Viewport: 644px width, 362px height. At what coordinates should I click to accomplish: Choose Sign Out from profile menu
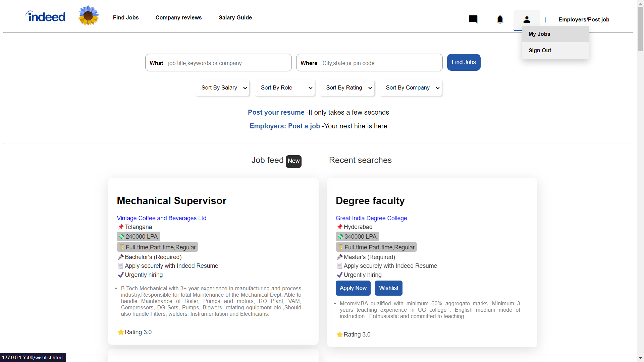555,50
